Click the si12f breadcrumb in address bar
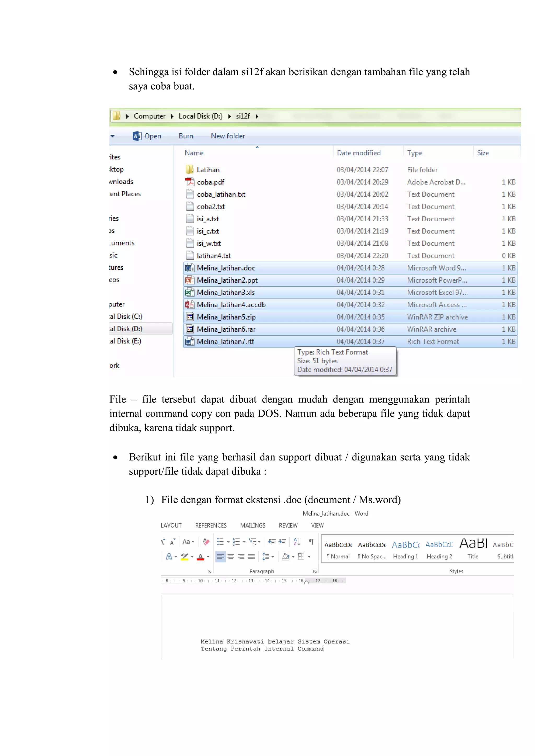 tap(243, 116)
